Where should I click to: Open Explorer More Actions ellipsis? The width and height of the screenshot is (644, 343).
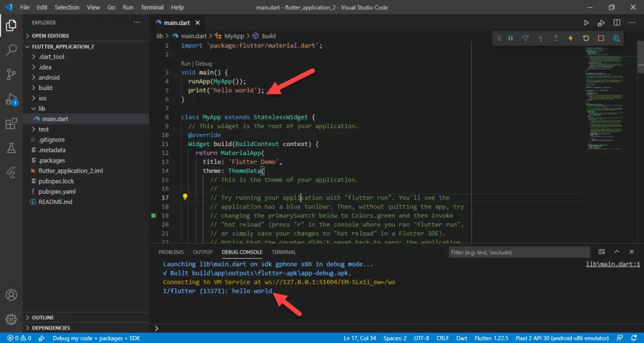(137, 23)
